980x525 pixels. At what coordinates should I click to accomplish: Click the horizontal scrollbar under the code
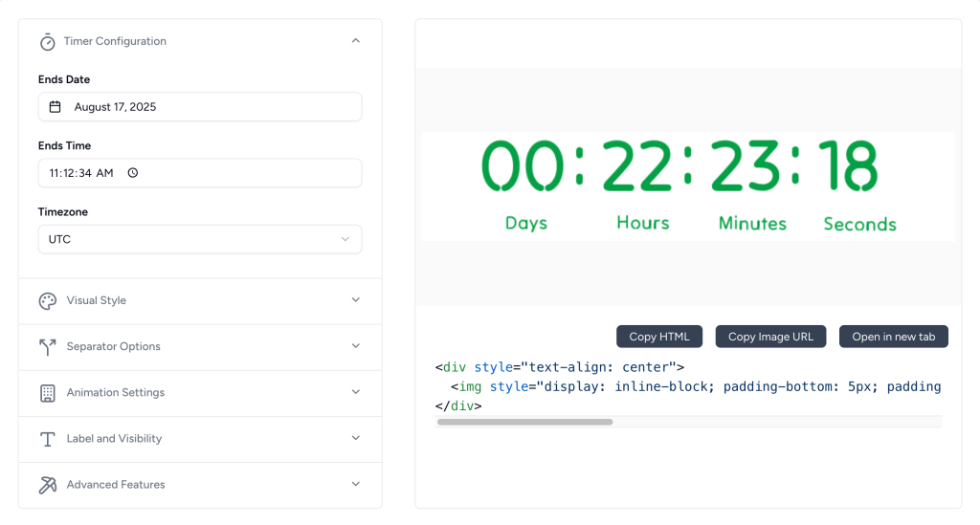click(525, 422)
